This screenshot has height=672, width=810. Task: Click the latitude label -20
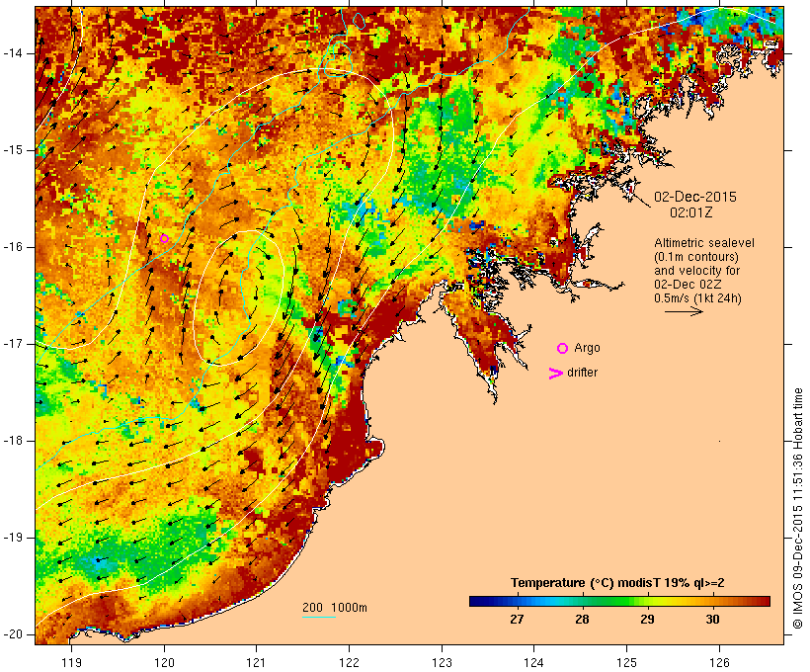[x=13, y=634]
